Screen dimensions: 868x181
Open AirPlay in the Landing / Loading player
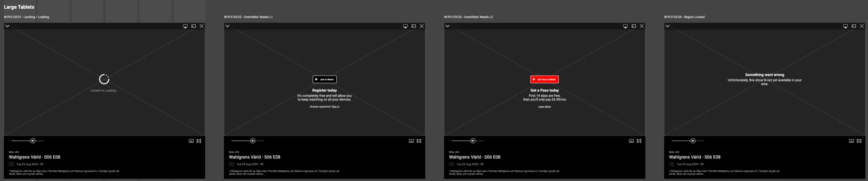pyautogui.click(x=185, y=26)
